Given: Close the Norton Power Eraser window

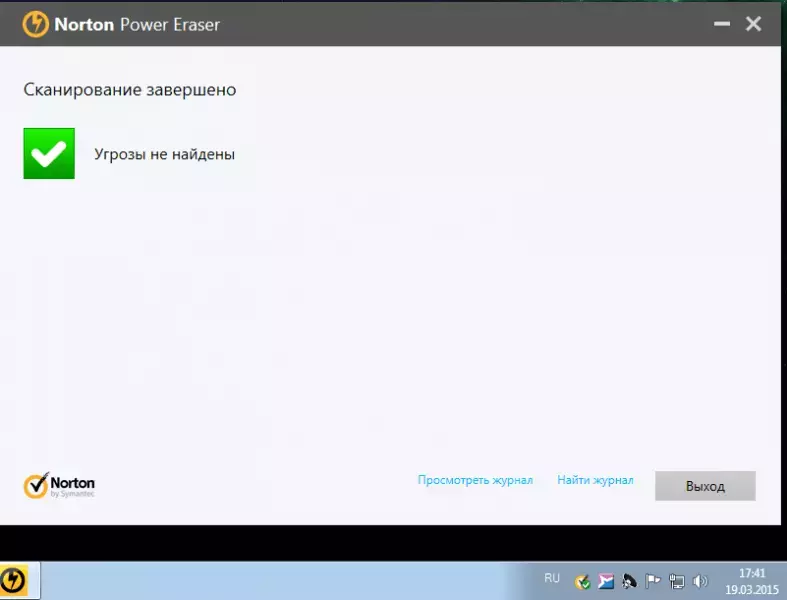Looking at the screenshot, I should pyautogui.click(x=753, y=24).
